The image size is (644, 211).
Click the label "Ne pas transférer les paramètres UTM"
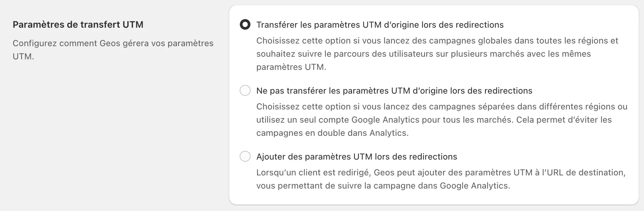(394, 91)
